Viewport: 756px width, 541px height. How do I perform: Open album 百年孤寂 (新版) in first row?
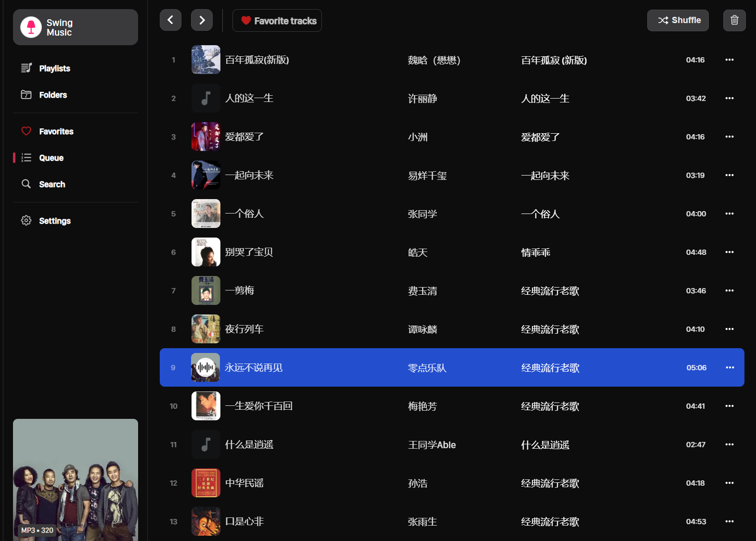pyautogui.click(x=554, y=60)
